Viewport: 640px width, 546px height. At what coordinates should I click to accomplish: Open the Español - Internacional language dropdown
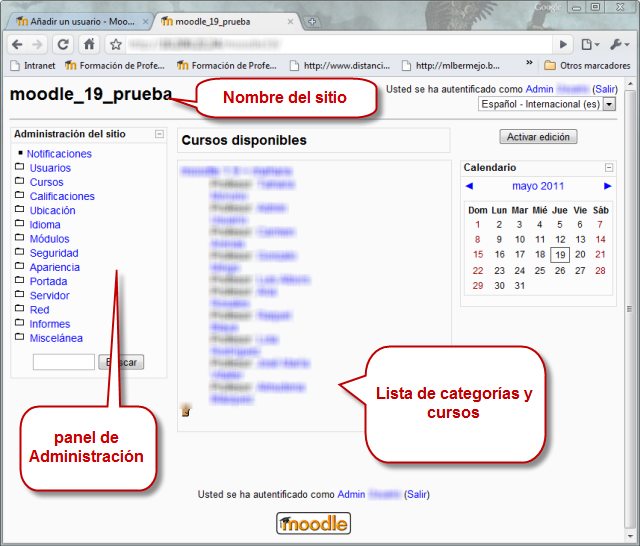click(546, 103)
